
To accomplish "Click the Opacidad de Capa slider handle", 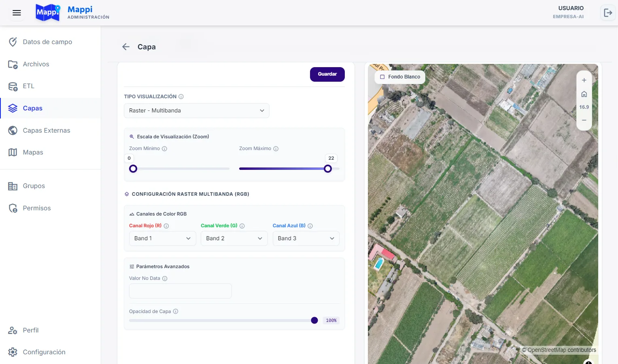I will (x=314, y=321).
